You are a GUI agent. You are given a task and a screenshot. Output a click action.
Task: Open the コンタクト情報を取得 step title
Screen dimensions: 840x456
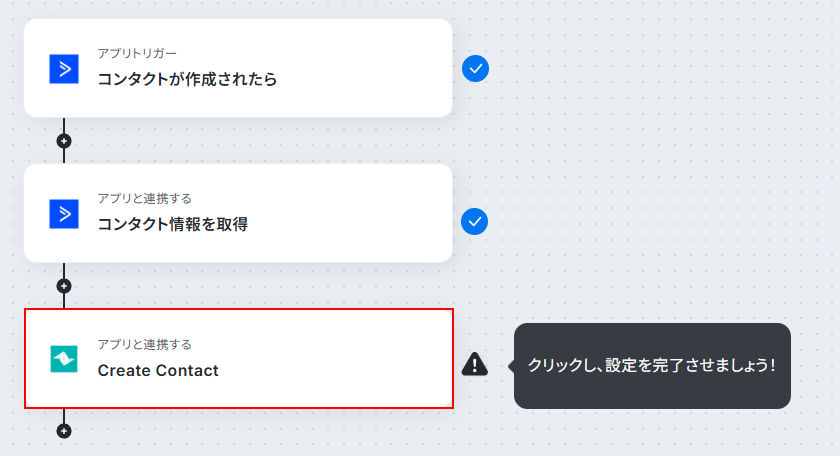coord(172,224)
